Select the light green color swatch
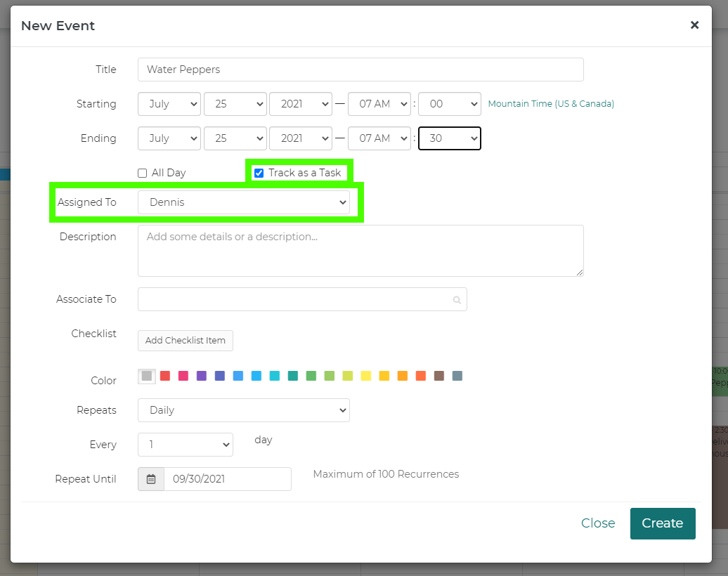This screenshot has height=576, width=728. 330,376
